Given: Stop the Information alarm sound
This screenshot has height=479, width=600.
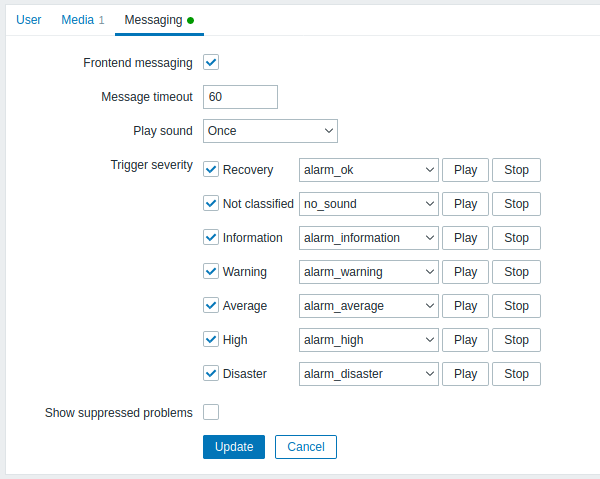Looking at the screenshot, I should (516, 238).
